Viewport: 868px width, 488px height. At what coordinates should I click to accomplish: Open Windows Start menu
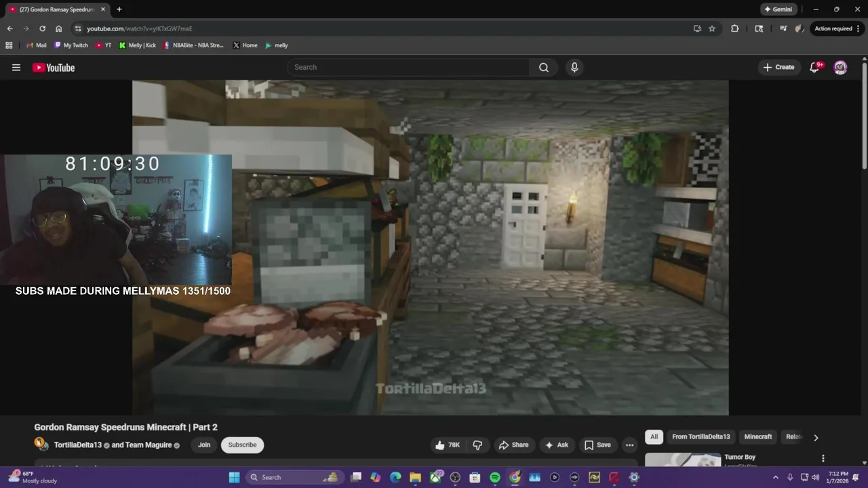[234, 477]
